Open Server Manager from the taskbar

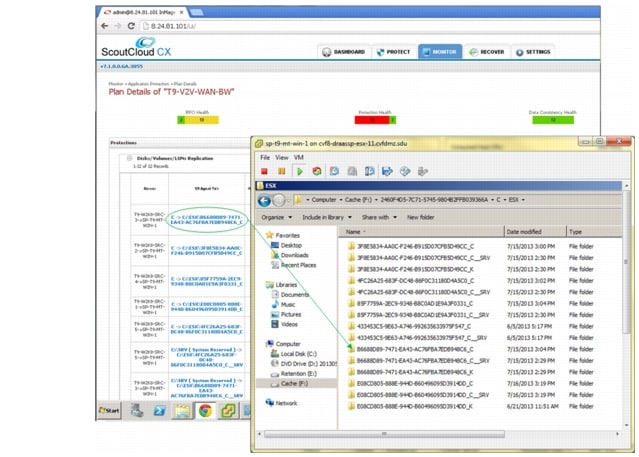137,411
